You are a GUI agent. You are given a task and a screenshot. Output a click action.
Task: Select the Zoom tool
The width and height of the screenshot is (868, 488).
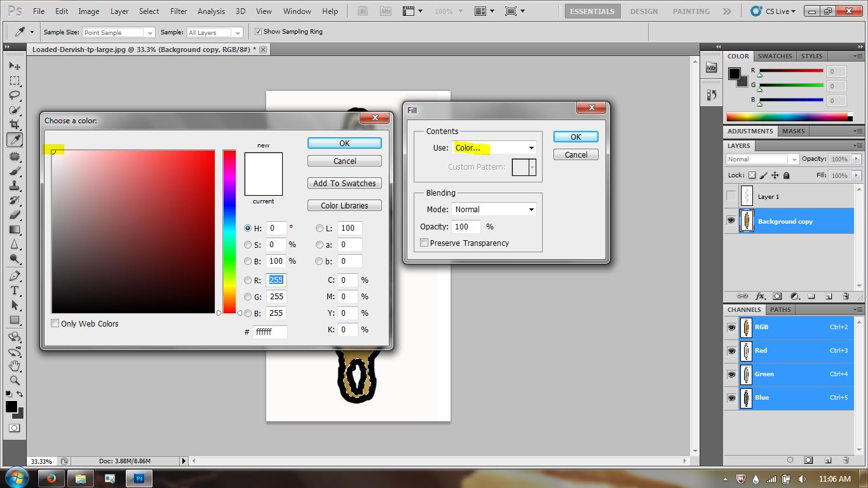(15, 381)
